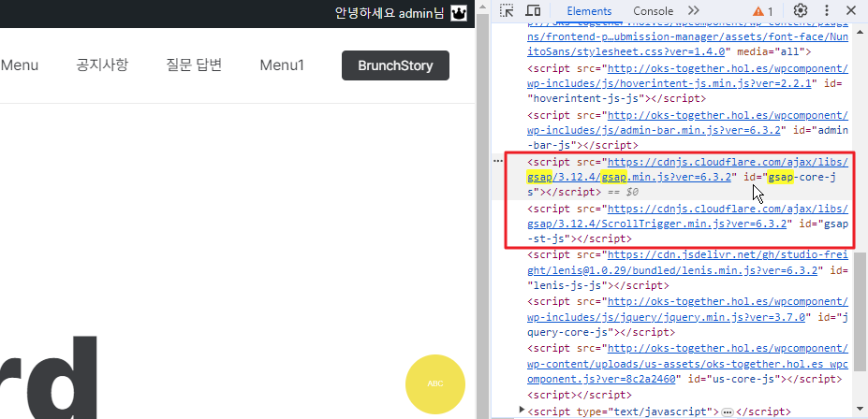Open the 질문 답변 menu item
Viewport: 868px width, 419px height.
(x=194, y=65)
